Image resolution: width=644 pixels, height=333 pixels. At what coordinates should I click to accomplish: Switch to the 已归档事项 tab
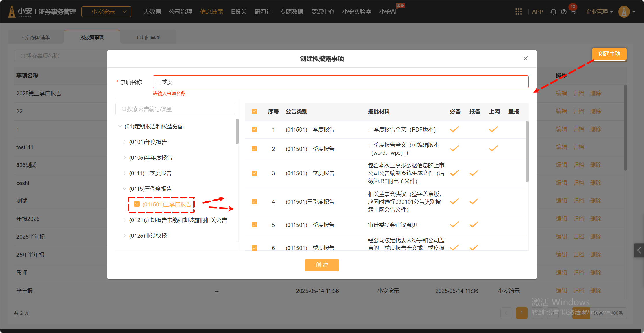coord(148,37)
